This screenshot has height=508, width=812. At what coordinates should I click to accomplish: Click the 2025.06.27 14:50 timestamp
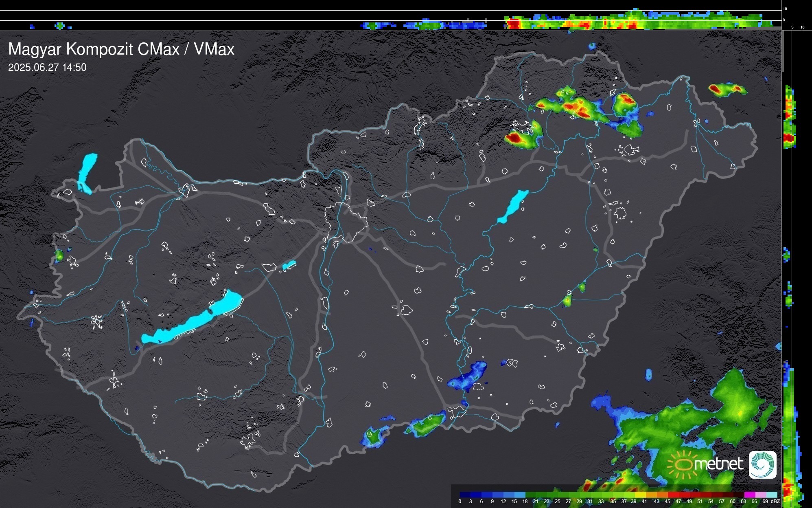pyautogui.click(x=47, y=68)
